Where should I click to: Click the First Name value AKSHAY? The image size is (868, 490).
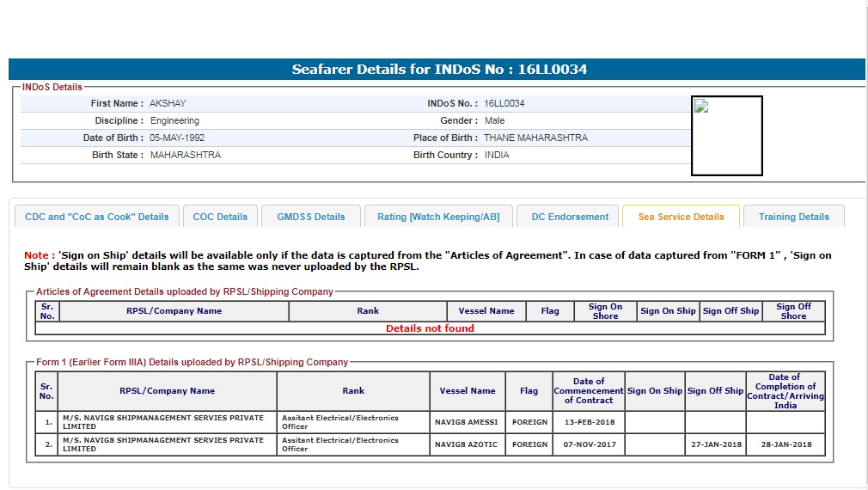click(168, 103)
